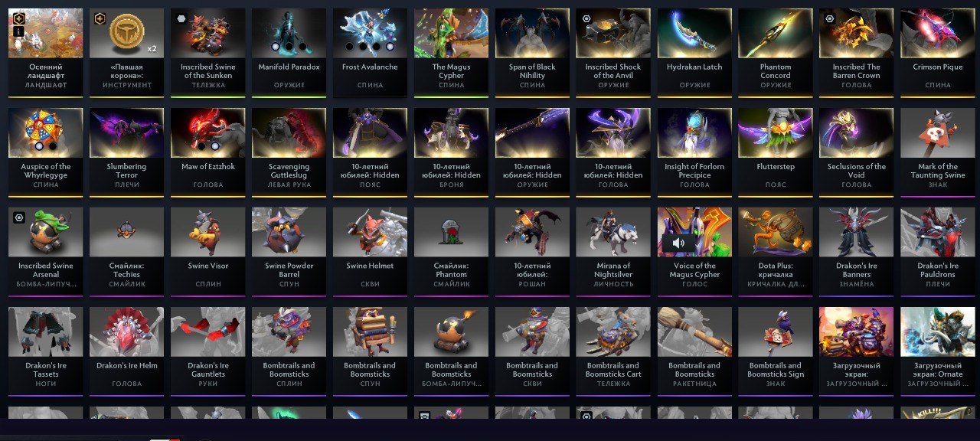Open the Frost Avalanche back item
This screenshot has height=441, width=980.
(x=370, y=51)
